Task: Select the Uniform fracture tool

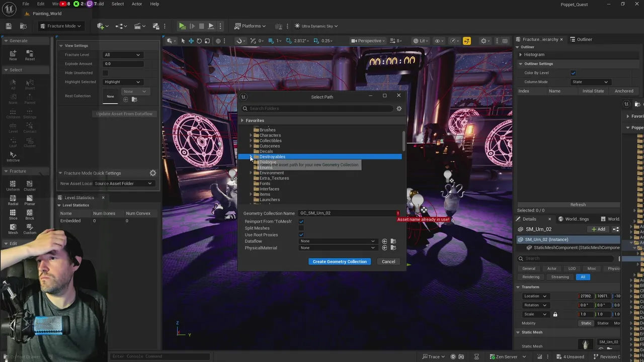Action: point(13,186)
